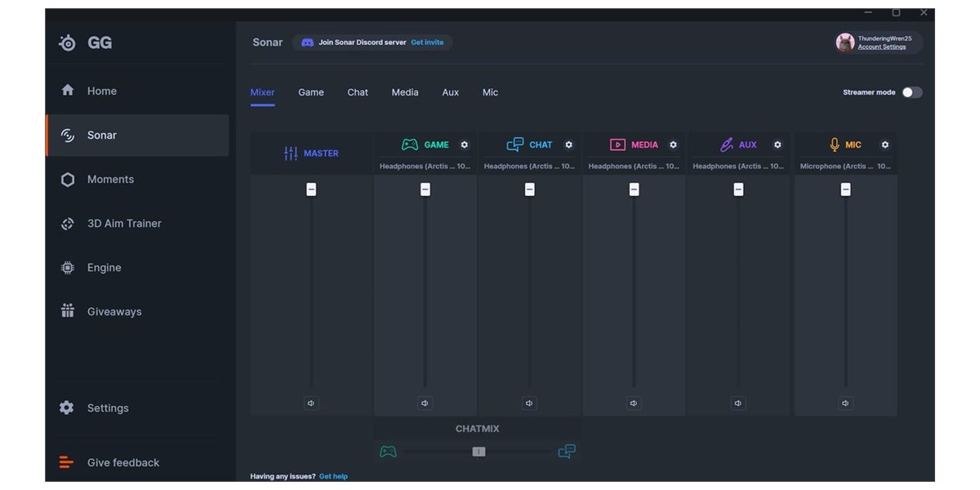980x490 pixels.
Task: Mute the MIC channel
Action: pos(845,403)
